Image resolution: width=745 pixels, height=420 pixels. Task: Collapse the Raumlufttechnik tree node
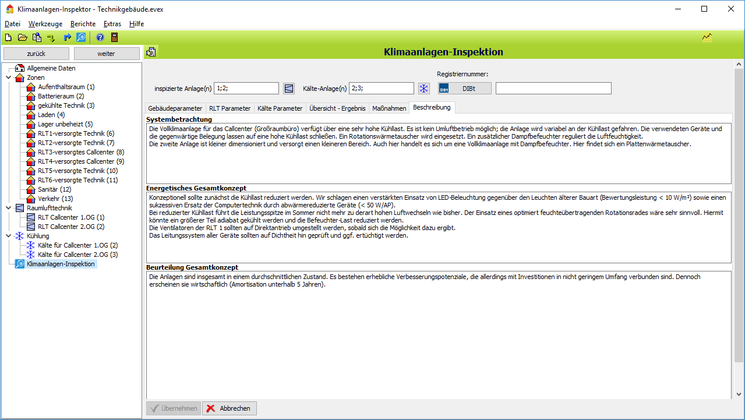click(9, 208)
